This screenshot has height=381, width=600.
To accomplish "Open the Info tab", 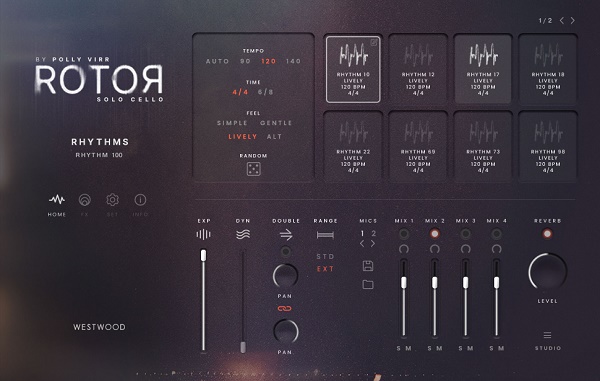I will coord(140,200).
